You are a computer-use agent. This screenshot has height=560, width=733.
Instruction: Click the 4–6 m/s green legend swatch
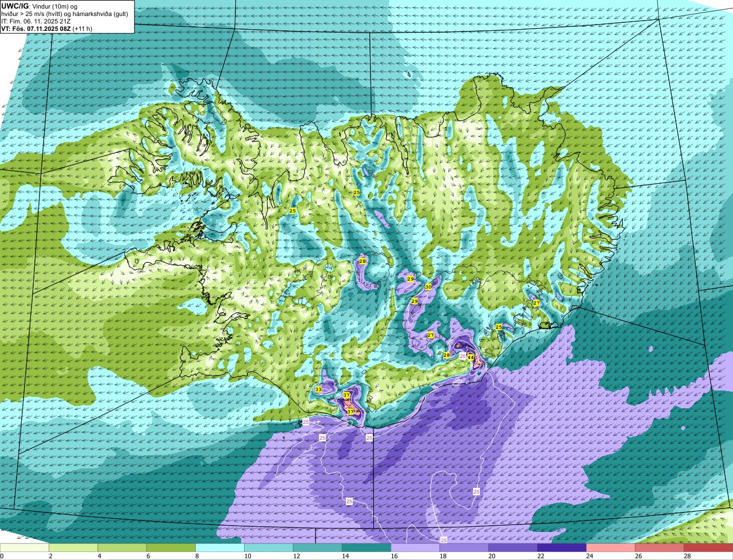[x=122, y=548]
